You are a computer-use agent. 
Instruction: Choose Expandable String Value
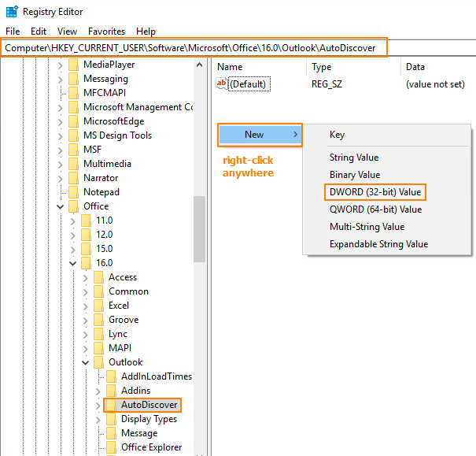pos(379,244)
